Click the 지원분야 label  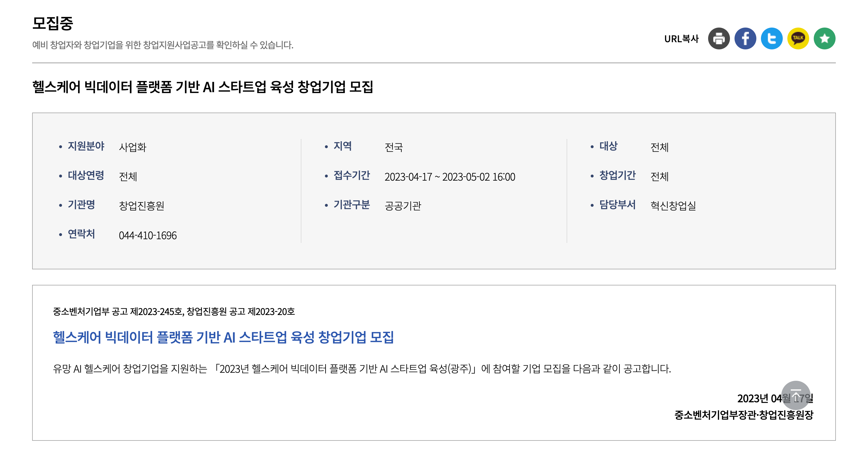86,146
